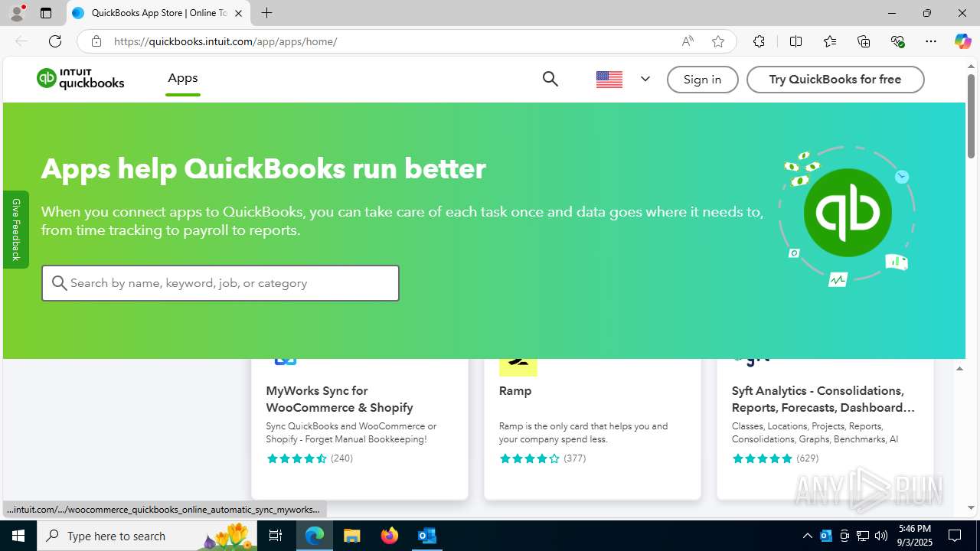Open the volume control tray icon
Screen dimensions: 980x551
[x=881, y=536]
